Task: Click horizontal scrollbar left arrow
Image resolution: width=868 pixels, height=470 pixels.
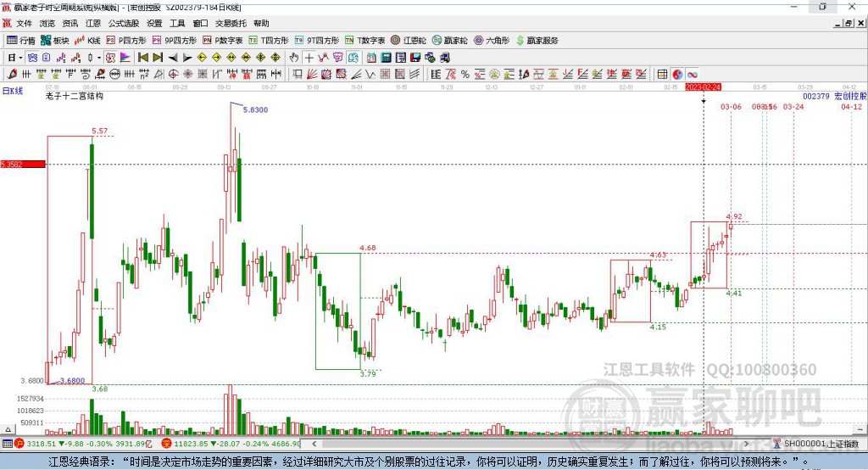Action: 314,444
